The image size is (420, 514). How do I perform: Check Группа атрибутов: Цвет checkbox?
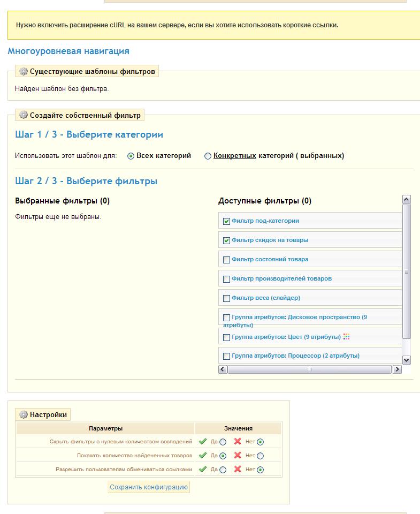(x=226, y=337)
